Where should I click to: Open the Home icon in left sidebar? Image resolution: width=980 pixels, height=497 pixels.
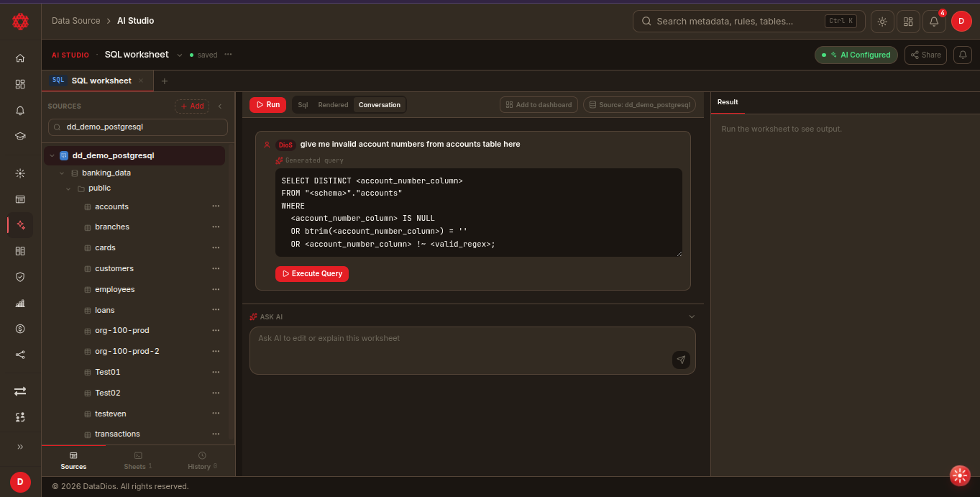point(20,58)
